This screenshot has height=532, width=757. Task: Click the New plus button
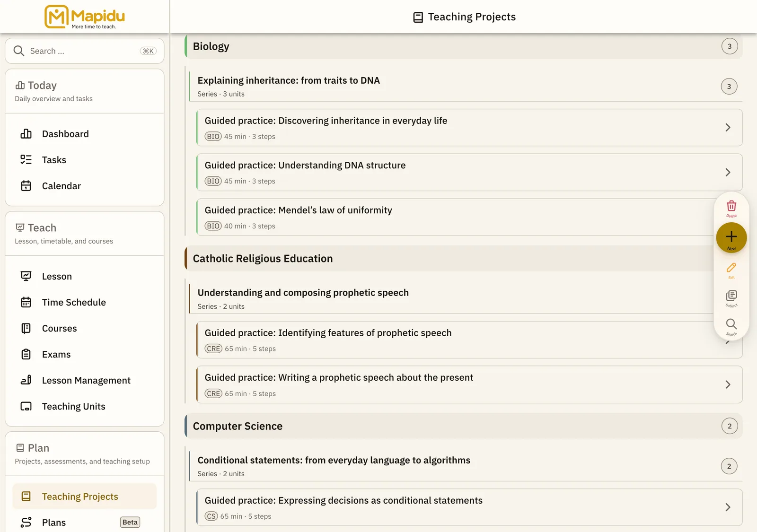(x=731, y=237)
